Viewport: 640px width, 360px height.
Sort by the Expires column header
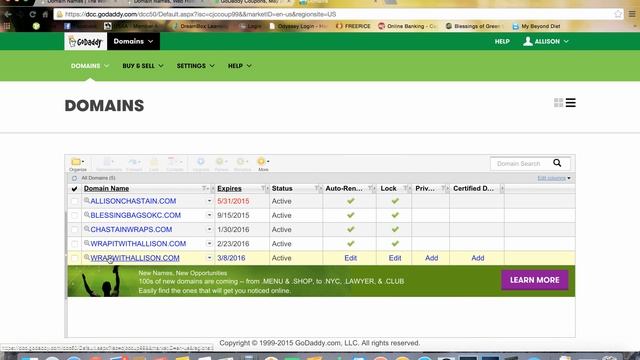point(229,189)
